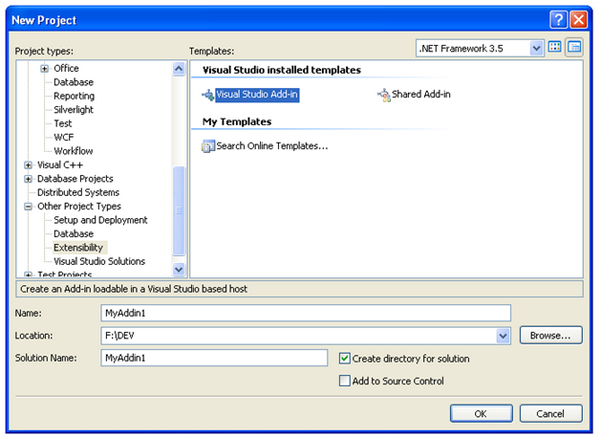
Task: Switch templates view to small icons
Action: click(574, 47)
